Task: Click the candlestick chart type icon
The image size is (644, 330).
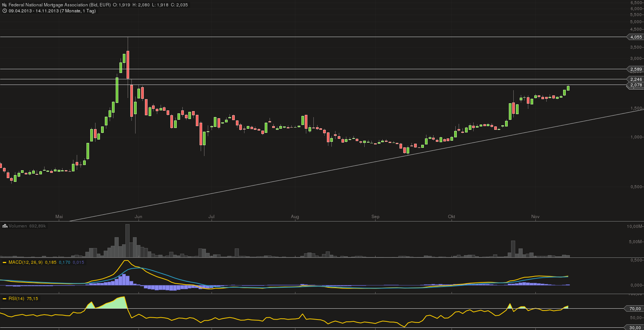Action: pos(4,5)
